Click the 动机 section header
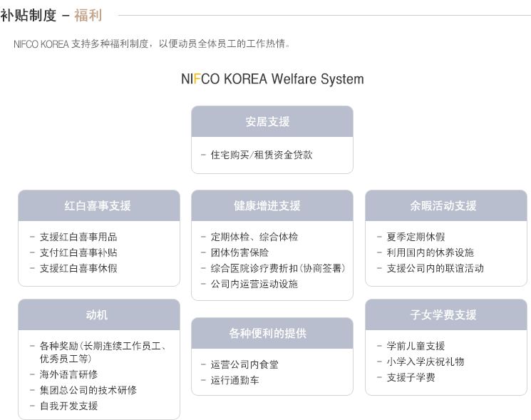This screenshot has width=531, height=420. coord(99,314)
